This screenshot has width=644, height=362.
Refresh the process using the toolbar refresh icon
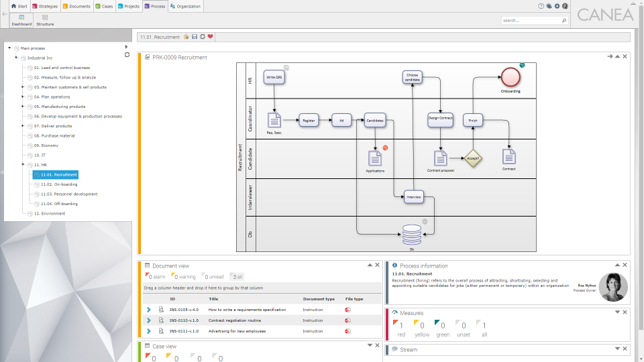(203, 36)
